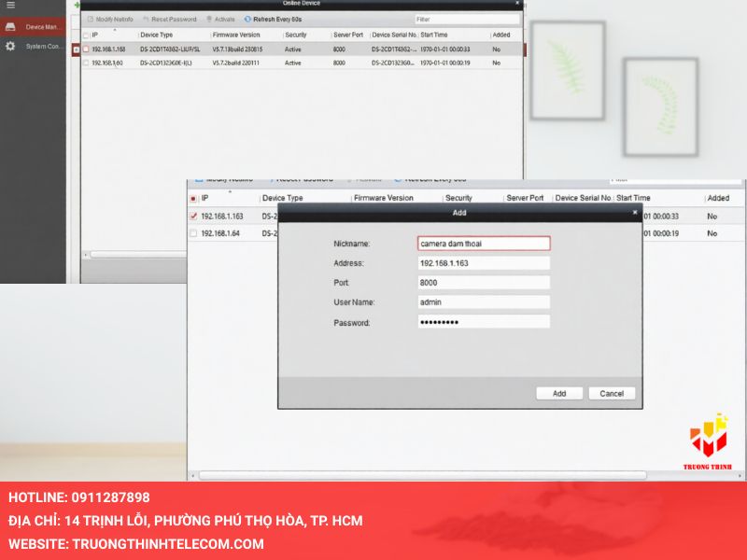
Task: Uncheck the 192.168.1.163 row in the lower table
Action: 193,217
